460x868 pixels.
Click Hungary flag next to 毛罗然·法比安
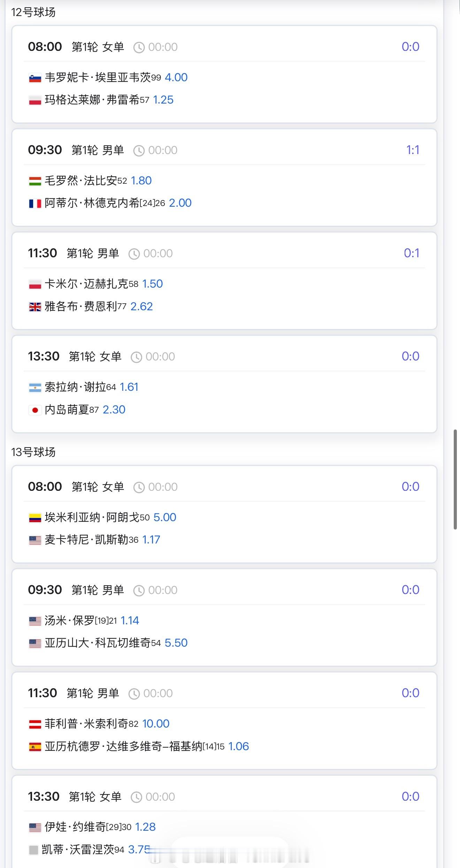pos(35,181)
